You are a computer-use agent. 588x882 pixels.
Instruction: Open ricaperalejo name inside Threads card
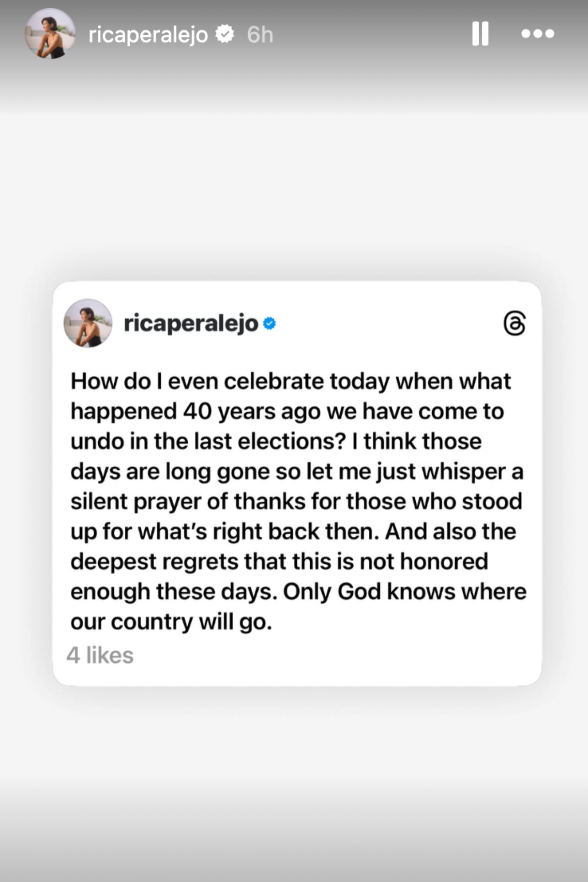click(191, 323)
